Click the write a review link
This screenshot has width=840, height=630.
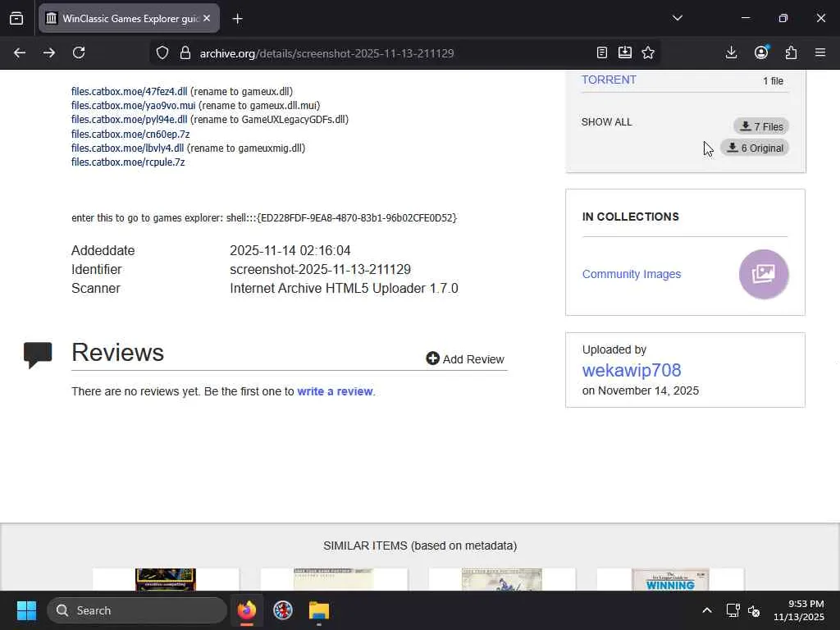click(x=335, y=391)
